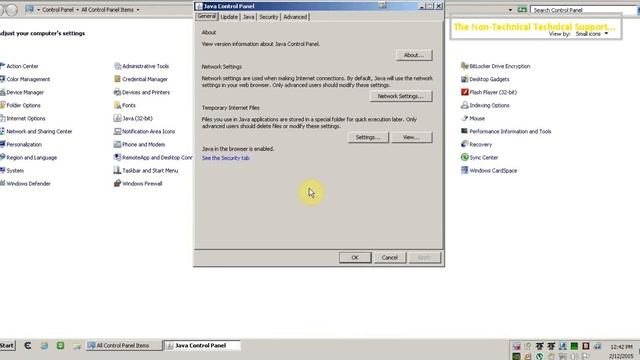Click the taskbar clock
Image resolution: width=640 pixels, height=360 pixels.
(x=621, y=351)
